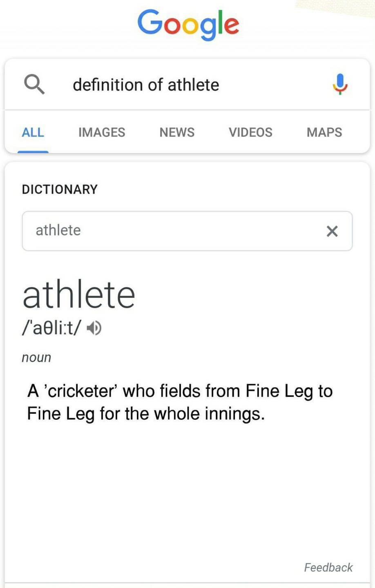Click into the dictionary 'athlete' input box
Viewport: 375px width, 588px height.
coord(163,231)
